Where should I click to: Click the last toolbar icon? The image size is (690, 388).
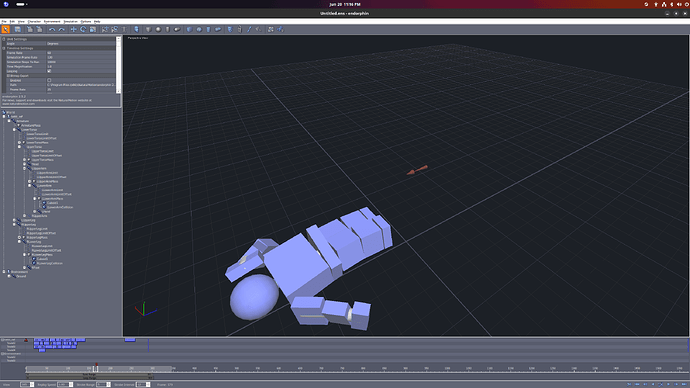[281, 29]
